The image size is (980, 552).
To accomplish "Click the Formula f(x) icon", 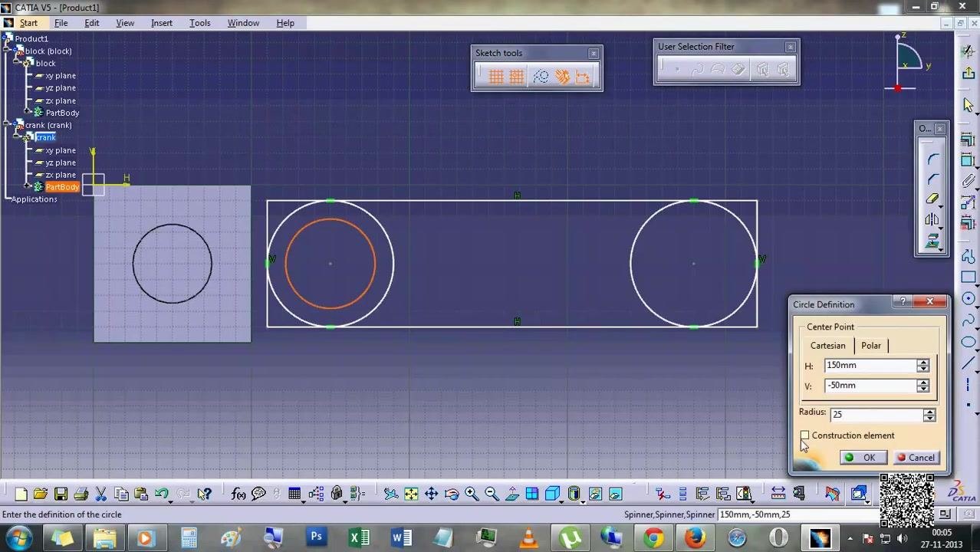I will click(x=238, y=495).
